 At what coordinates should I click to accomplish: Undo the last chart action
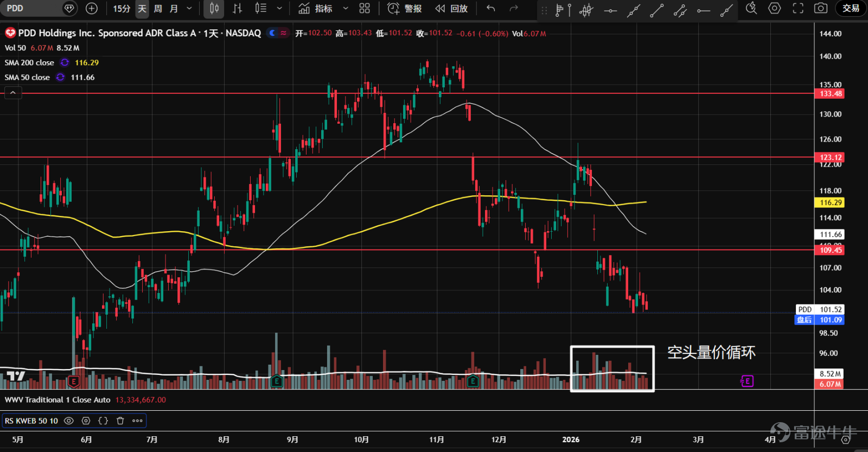(491, 8)
